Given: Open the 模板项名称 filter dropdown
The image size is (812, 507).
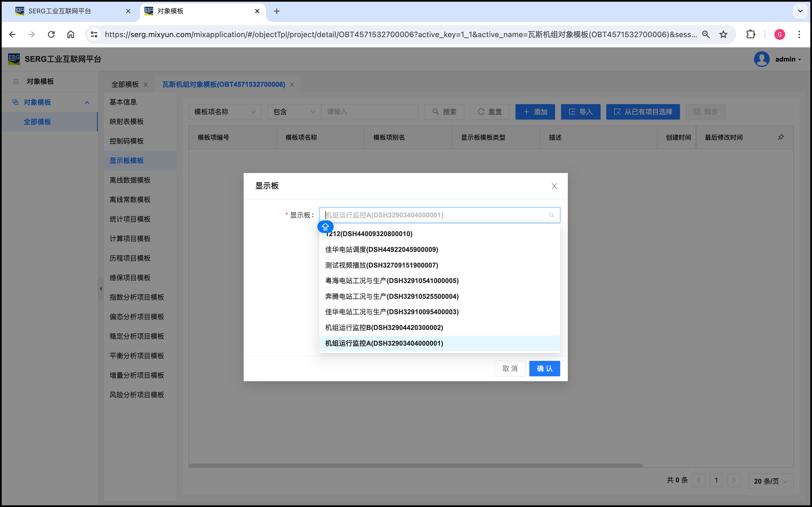Looking at the screenshot, I should tap(225, 112).
